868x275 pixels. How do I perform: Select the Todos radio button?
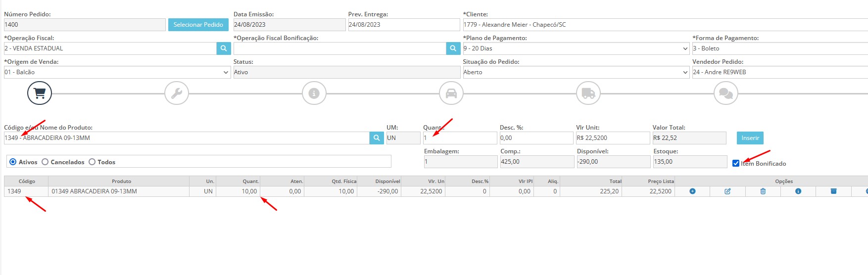click(92, 162)
